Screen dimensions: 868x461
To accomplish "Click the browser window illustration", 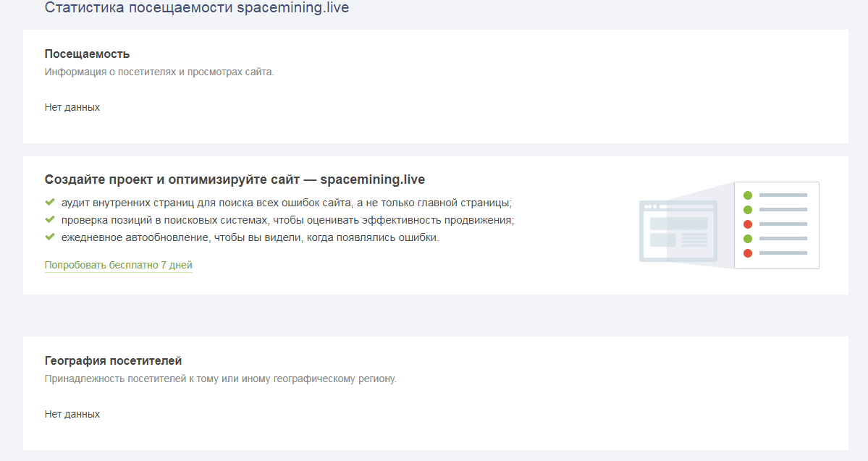I will (678, 231).
